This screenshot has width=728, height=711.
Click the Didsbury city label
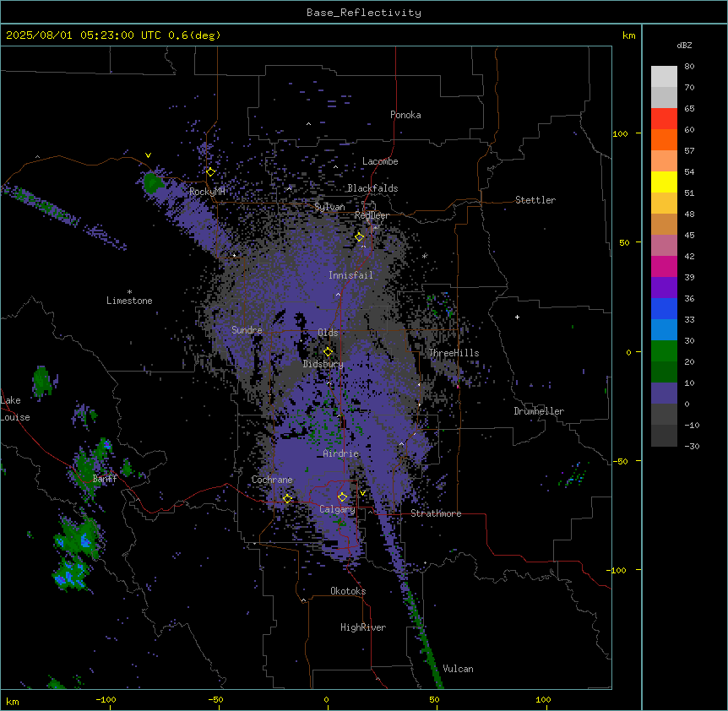tap(323, 364)
